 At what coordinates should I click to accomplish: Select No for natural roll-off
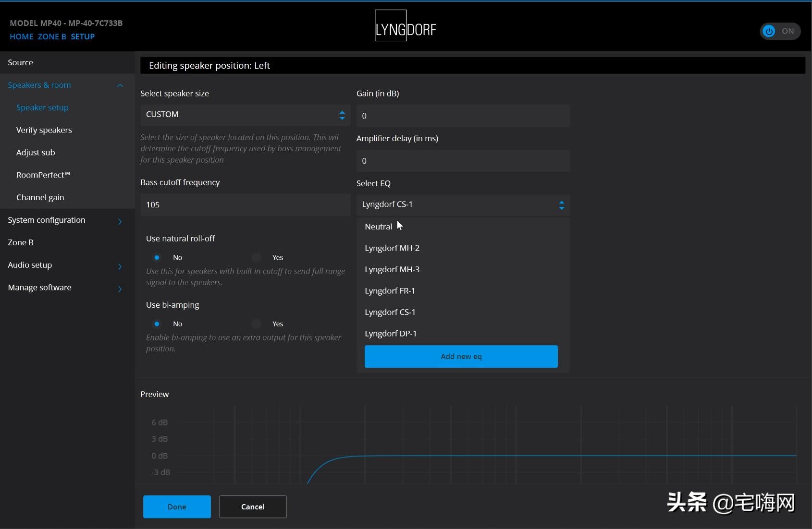pyautogui.click(x=157, y=258)
